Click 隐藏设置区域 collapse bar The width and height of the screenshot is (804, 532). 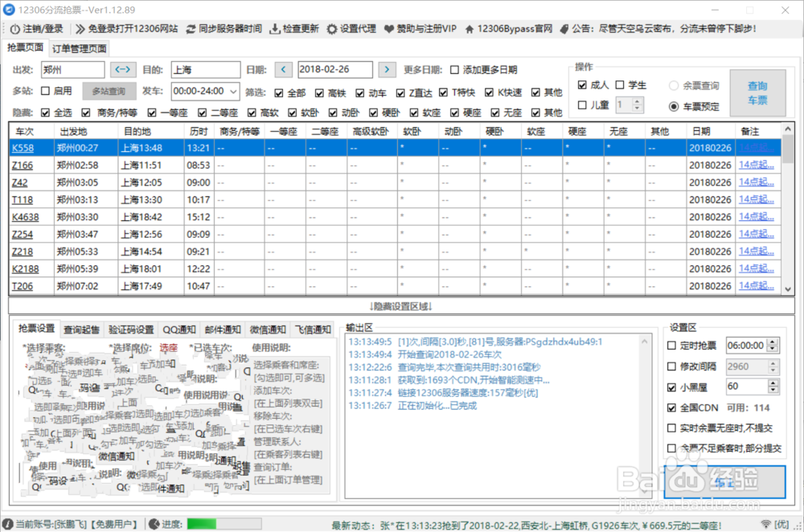coord(401,306)
